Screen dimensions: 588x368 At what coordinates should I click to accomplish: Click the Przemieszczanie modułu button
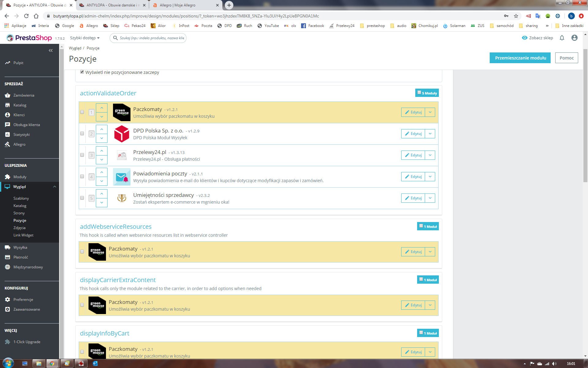(520, 58)
